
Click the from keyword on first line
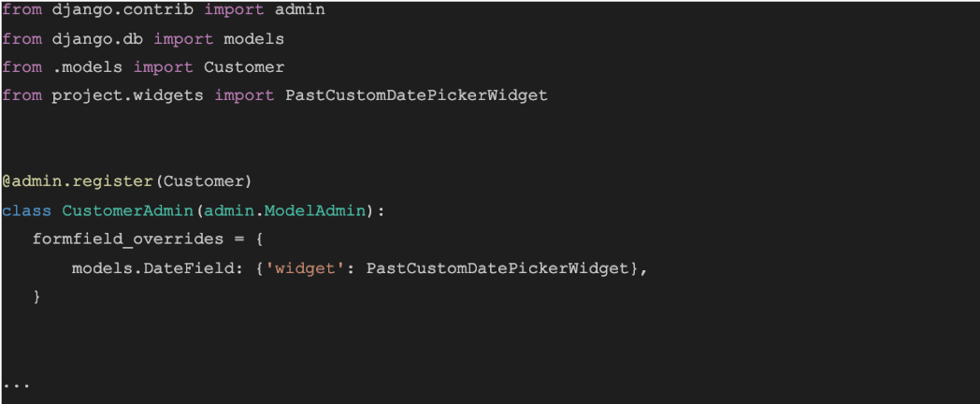click(22, 10)
